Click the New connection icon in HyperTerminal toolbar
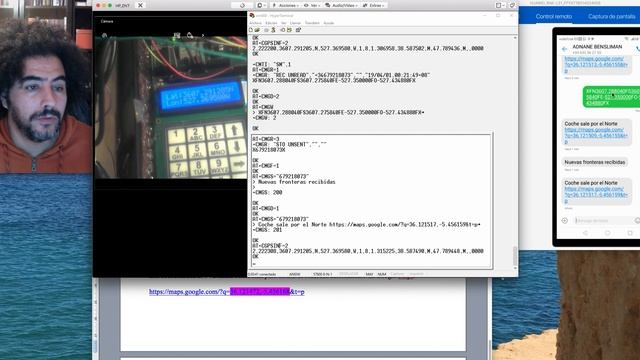Image resolution: width=640 pixels, height=360 pixels. [x=251, y=30]
